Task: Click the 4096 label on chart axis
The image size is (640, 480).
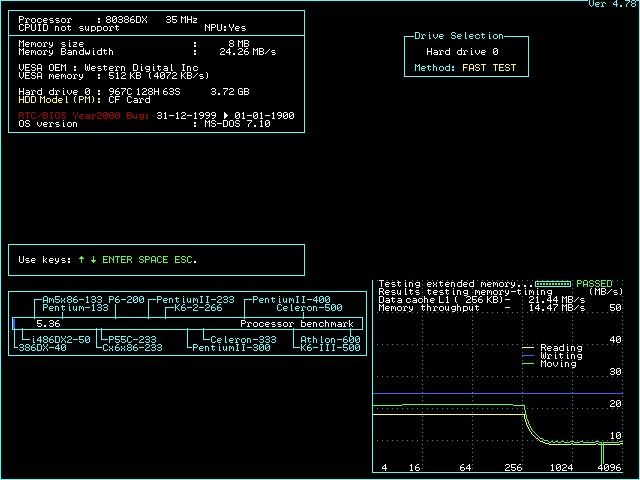Action: pyautogui.click(x=610, y=468)
